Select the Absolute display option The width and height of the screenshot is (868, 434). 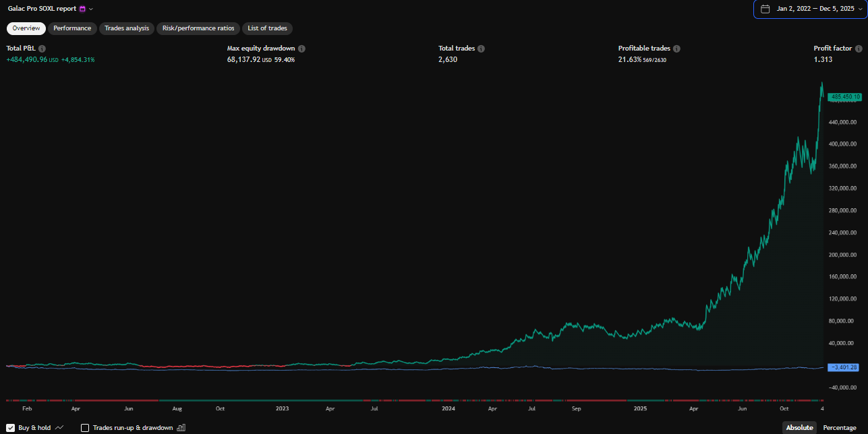pos(799,428)
